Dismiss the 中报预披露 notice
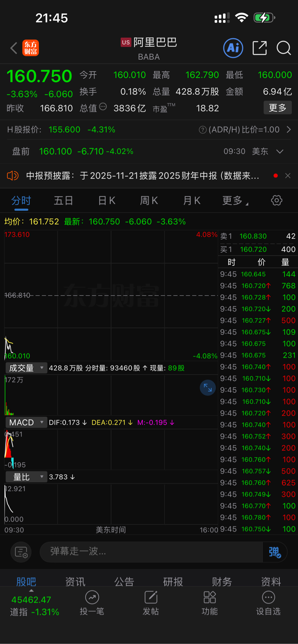Screen dimensions: 298x644 pos(288,176)
